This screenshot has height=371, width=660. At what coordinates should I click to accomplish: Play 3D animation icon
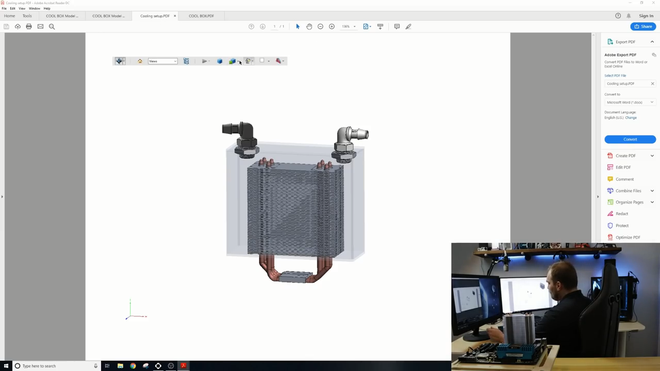point(205,61)
